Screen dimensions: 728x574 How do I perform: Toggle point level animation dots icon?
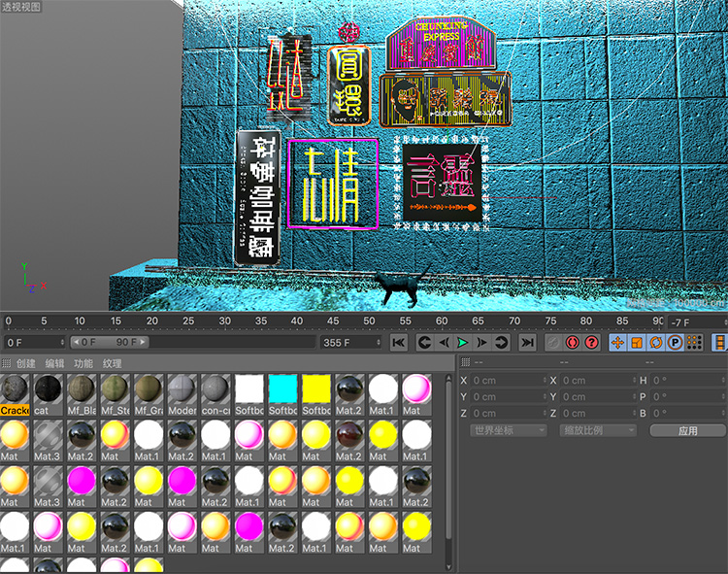695,343
